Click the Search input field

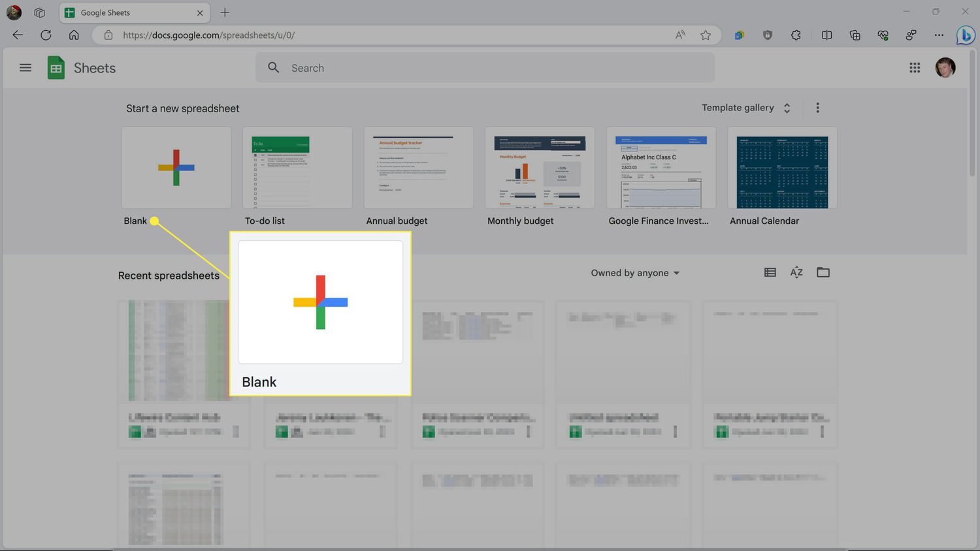[485, 68]
